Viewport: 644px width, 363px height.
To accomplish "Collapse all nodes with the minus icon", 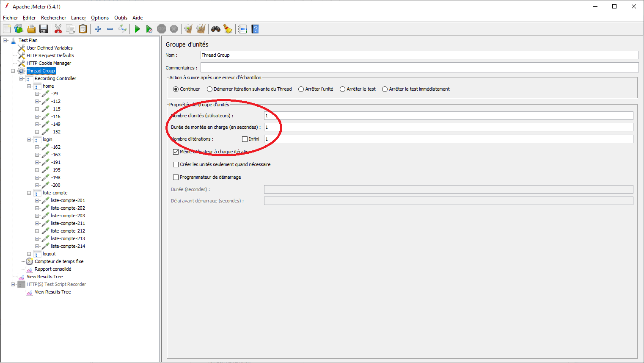I will tap(110, 29).
